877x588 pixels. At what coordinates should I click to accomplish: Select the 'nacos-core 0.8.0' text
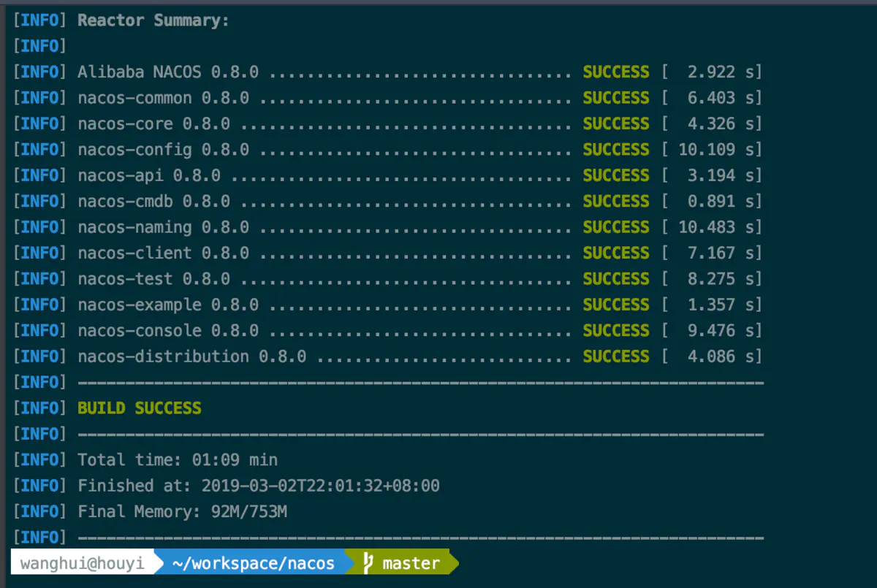point(154,124)
